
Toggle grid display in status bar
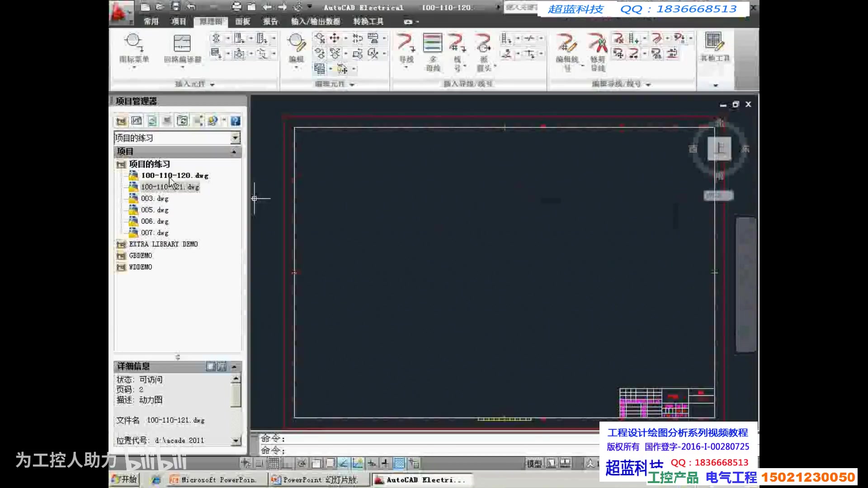[274, 463]
